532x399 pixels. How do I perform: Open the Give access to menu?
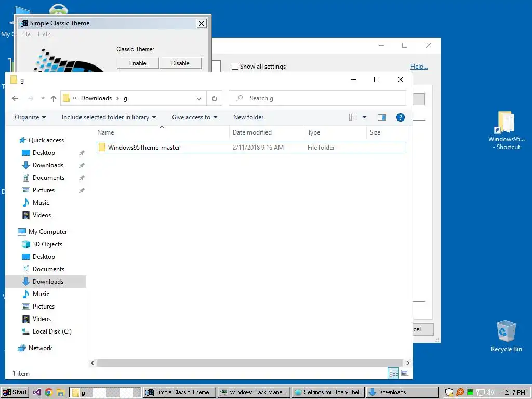coord(194,117)
